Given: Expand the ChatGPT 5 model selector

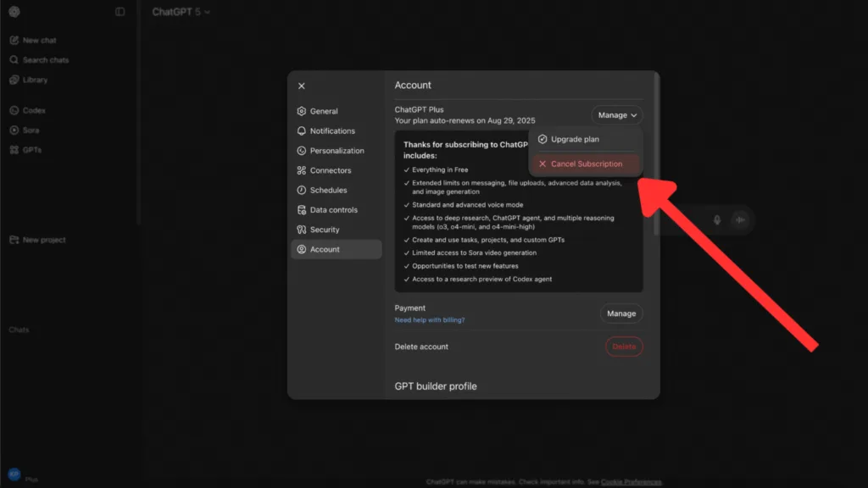Looking at the screenshot, I should point(181,12).
